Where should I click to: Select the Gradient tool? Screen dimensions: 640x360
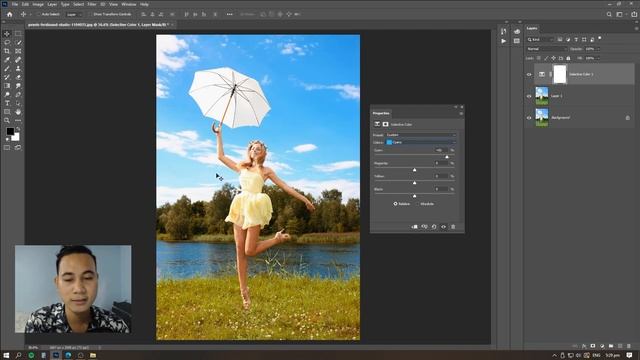tap(7, 86)
